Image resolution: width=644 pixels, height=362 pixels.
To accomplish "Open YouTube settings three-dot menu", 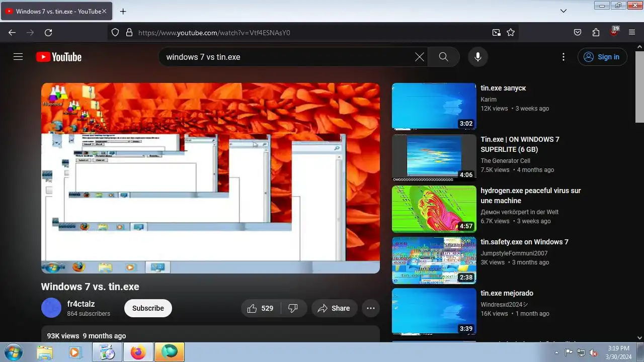I will coord(563,57).
